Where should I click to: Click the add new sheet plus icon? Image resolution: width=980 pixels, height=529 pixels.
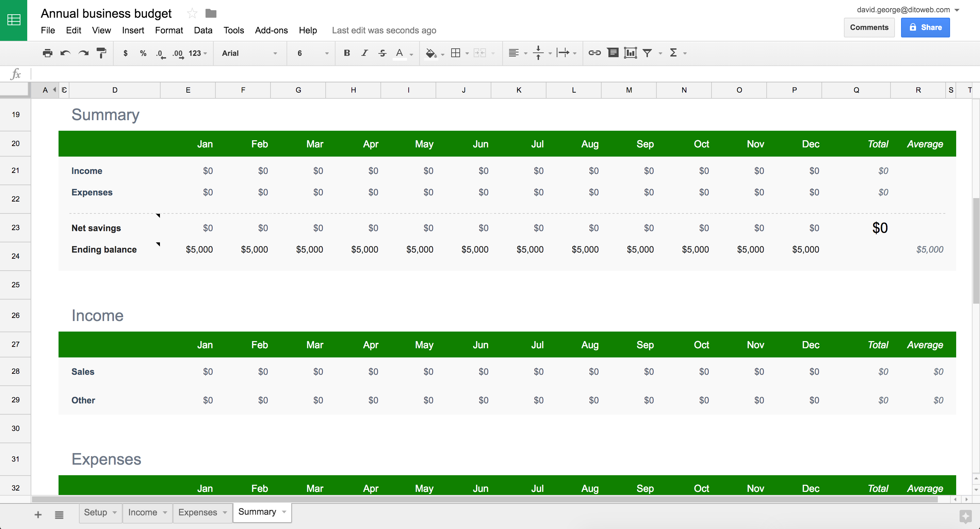[38, 513]
